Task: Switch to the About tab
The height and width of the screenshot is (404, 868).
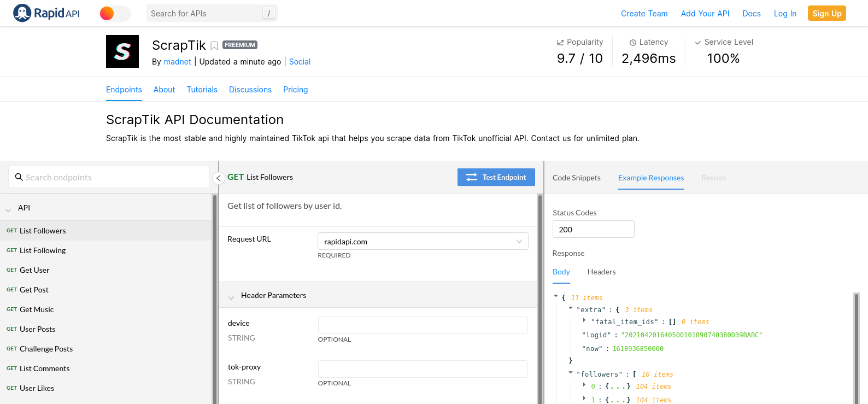Action: point(165,90)
